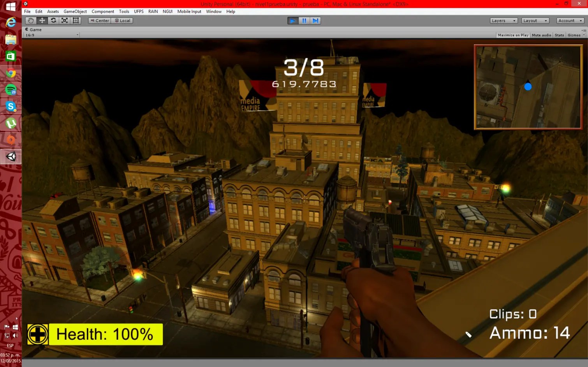Screen dimensions: 588x367
Task: Click Unity icon in taskbar
Action: pos(11,157)
